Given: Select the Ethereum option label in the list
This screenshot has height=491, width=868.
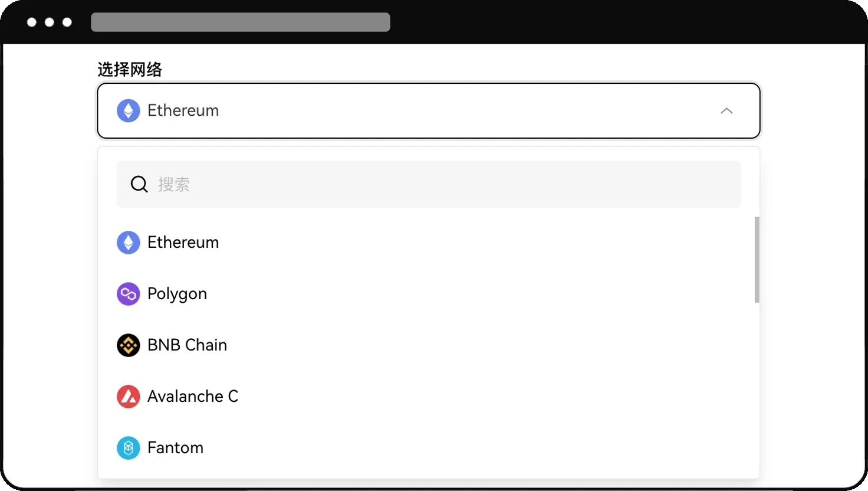Looking at the screenshot, I should click(x=183, y=243).
